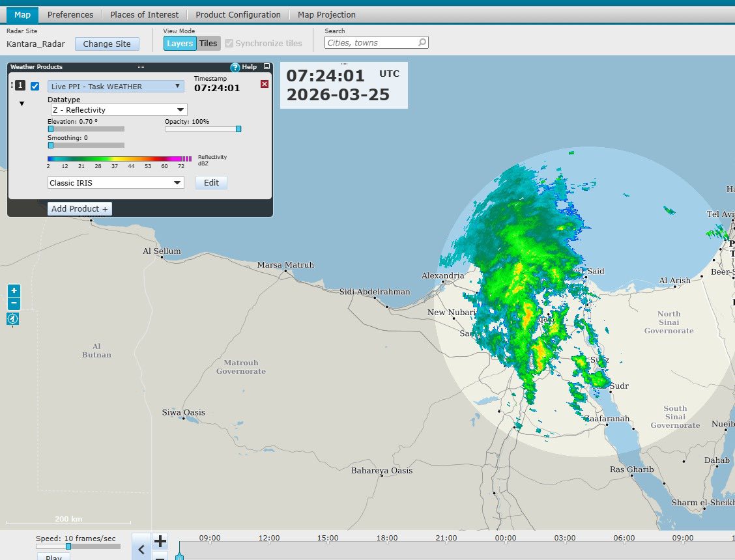Click Al Sellum label on map
The height and width of the screenshot is (560, 735).
pos(162,251)
